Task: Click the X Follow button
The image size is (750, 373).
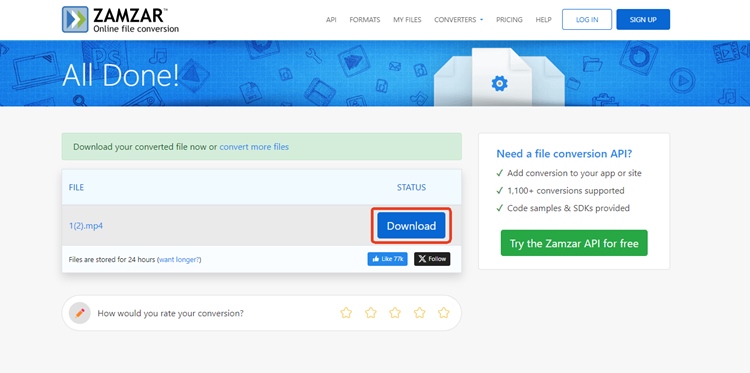Action: pos(432,259)
